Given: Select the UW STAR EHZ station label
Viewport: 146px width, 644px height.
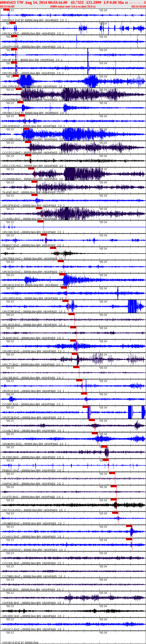Looking at the screenshot, I should 34,312.
